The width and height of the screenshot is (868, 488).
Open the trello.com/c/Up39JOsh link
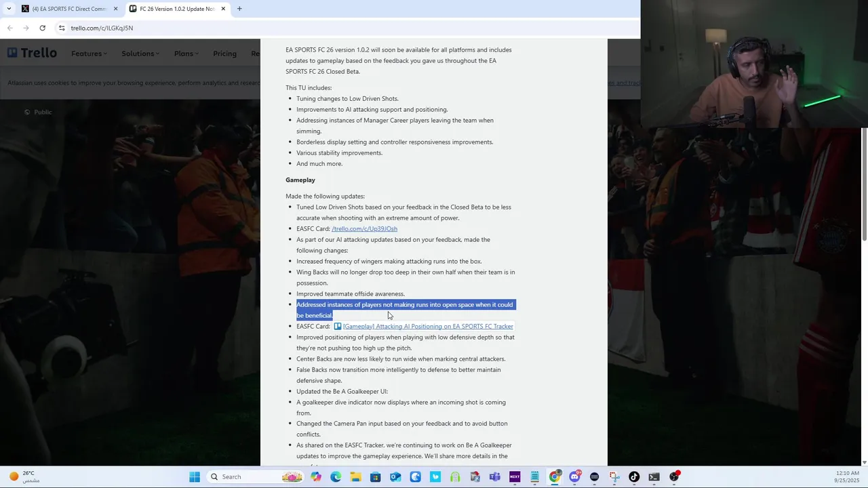click(x=364, y=228)
